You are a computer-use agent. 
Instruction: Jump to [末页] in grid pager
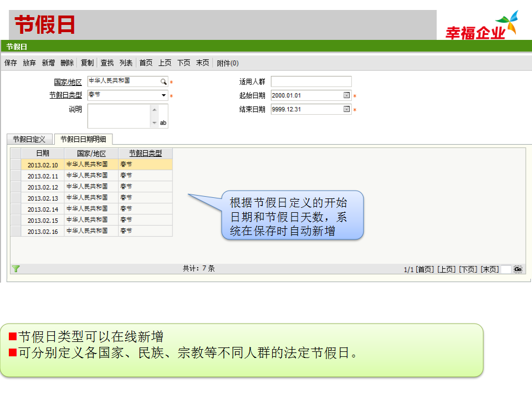point(489,269)
